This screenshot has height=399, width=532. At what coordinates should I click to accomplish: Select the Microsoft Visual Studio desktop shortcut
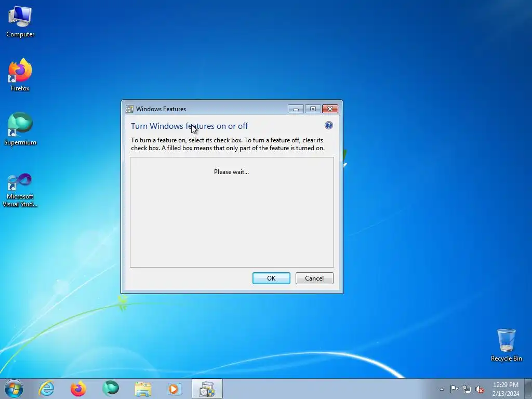[x=20, y=190]
